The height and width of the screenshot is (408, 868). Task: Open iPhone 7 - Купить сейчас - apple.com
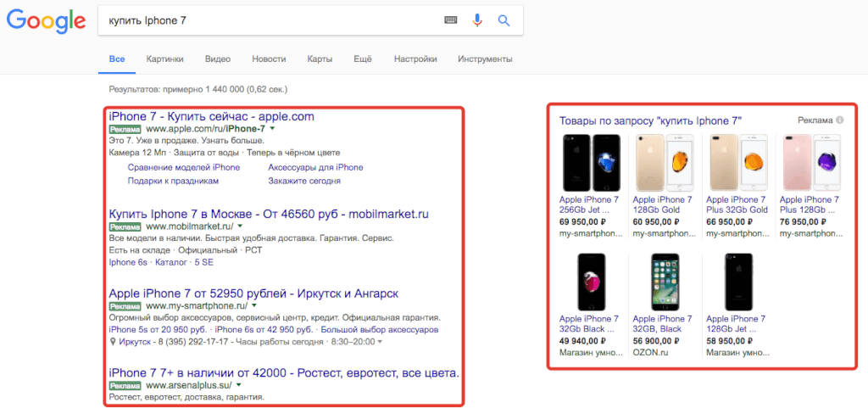tap(211, 117)
